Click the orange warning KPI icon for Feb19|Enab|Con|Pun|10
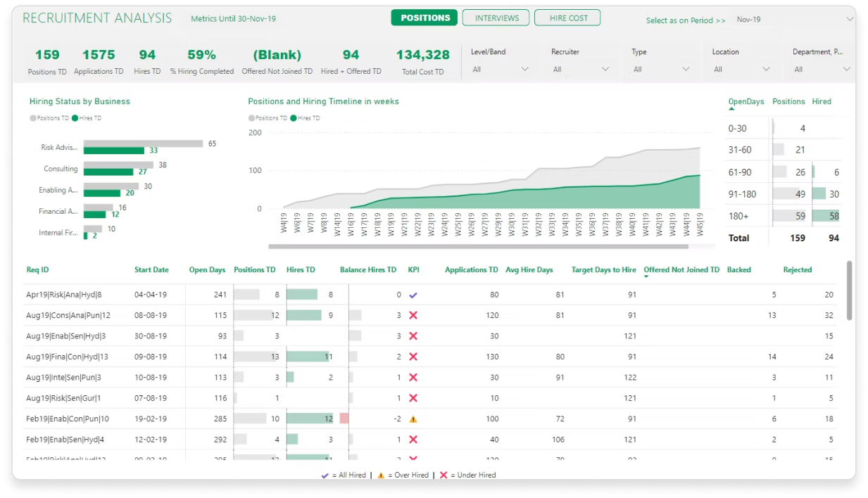The image size is (868, 498). [x=413, y=419]
